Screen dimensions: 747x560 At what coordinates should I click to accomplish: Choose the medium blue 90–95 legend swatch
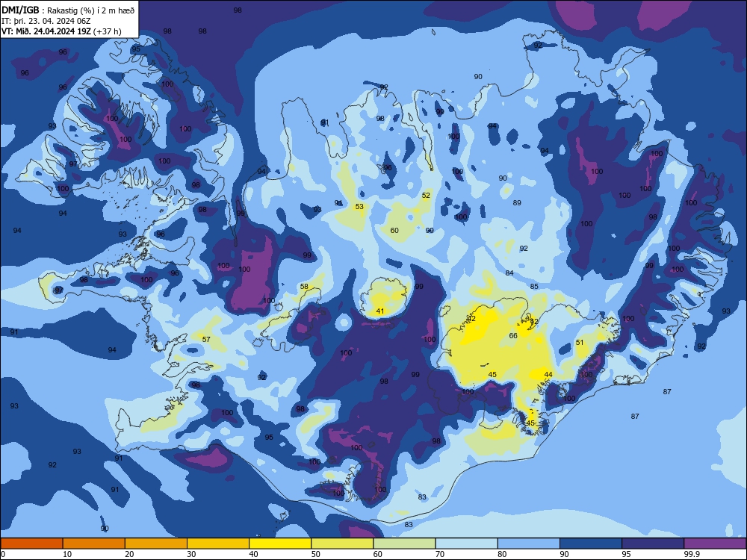(591, 544)
